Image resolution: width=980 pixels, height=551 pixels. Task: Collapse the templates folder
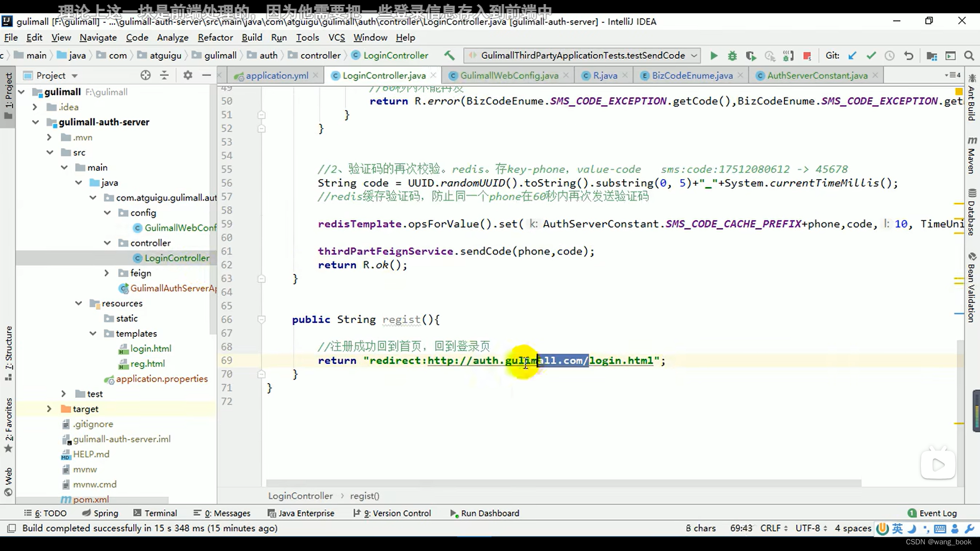point(92,333)
